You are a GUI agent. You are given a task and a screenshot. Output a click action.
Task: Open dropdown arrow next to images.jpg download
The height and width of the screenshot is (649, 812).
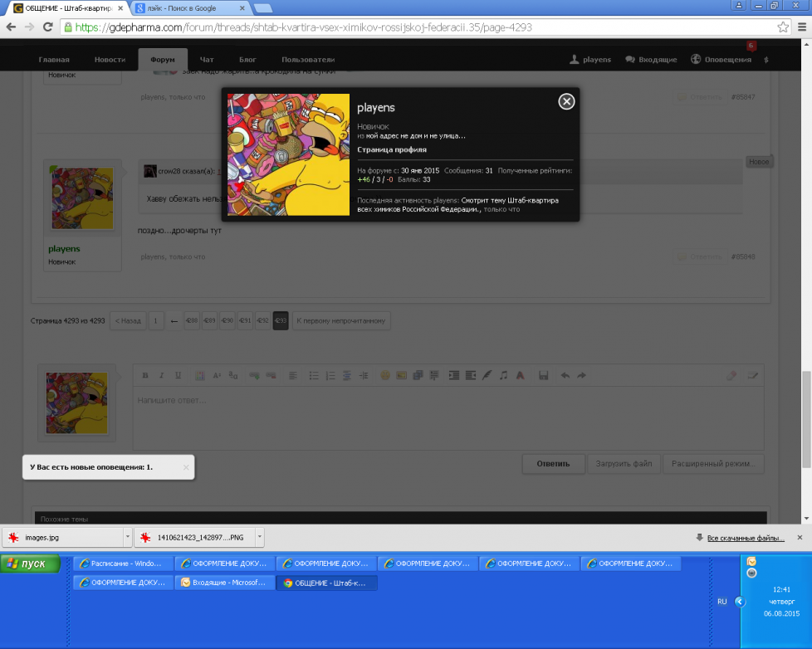tap(127, 537)
